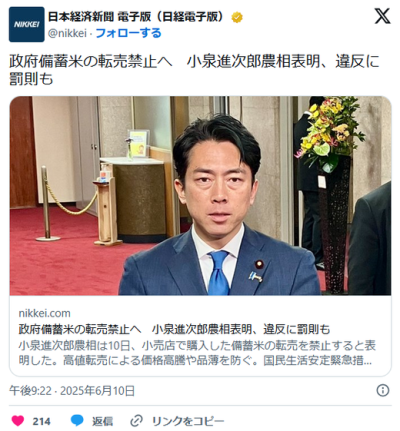Open card headline 政府備蓄米の転売禁止へ
The width and height of the screenshot is (400, 431).
click(174, 329)
